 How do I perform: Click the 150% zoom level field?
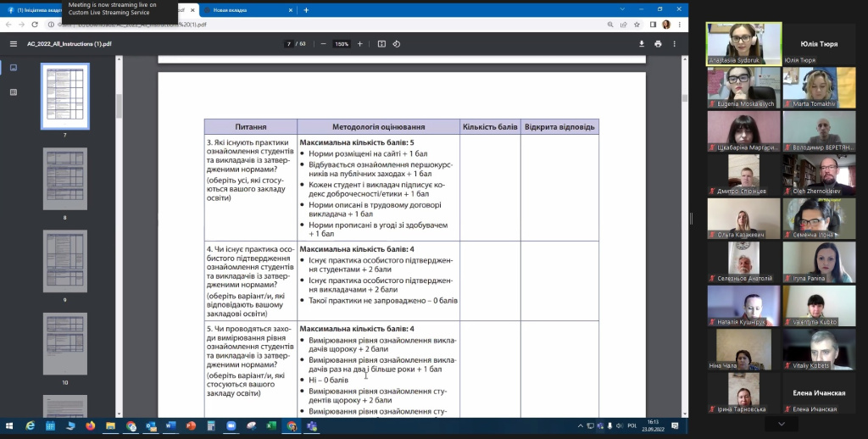click(342, 44)
